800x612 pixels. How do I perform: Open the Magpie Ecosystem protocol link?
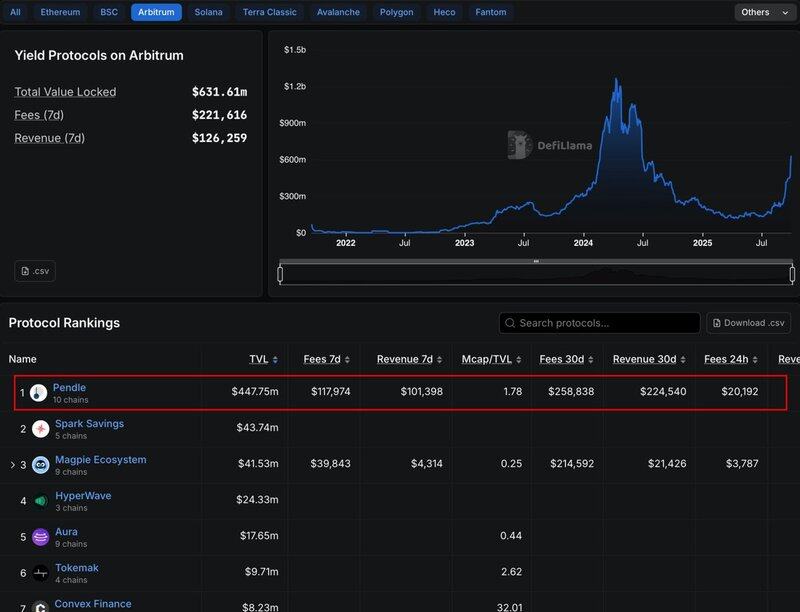[x=101, y=460]
